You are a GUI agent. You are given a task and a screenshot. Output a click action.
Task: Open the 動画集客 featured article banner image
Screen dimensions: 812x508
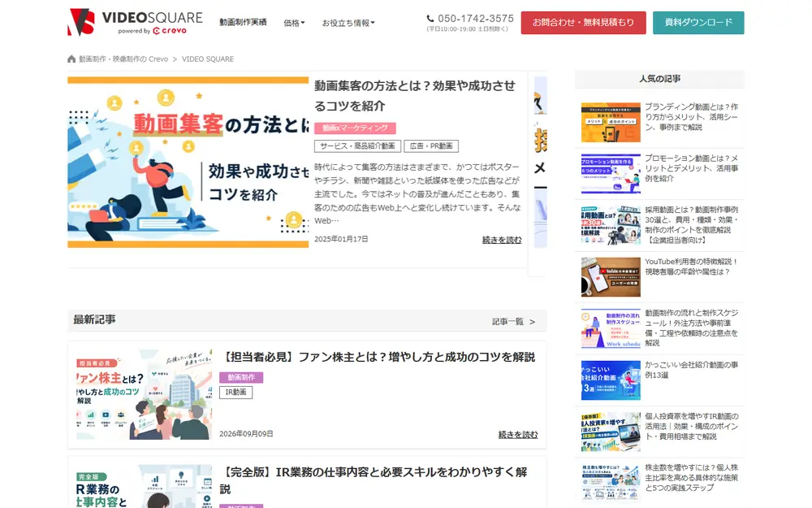coord(188,163)
